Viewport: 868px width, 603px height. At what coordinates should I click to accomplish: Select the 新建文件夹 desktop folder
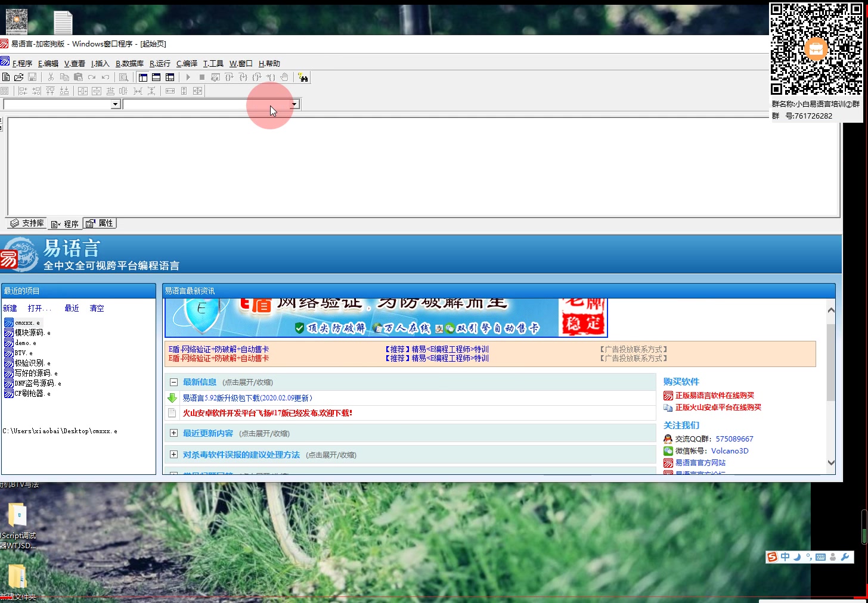pyautogui.click(x=18, y=583)
